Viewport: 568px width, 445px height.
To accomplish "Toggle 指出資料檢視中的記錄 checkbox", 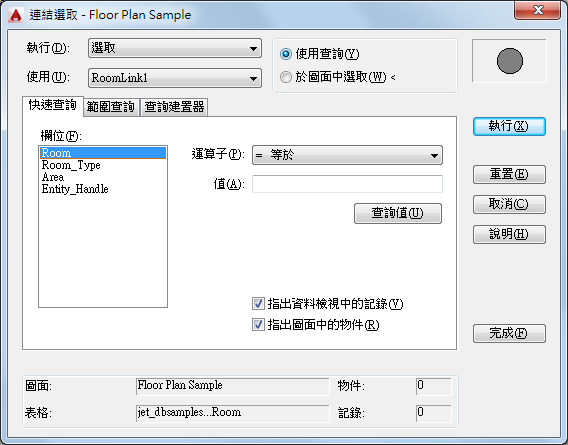I will click(x=258, y=304).
